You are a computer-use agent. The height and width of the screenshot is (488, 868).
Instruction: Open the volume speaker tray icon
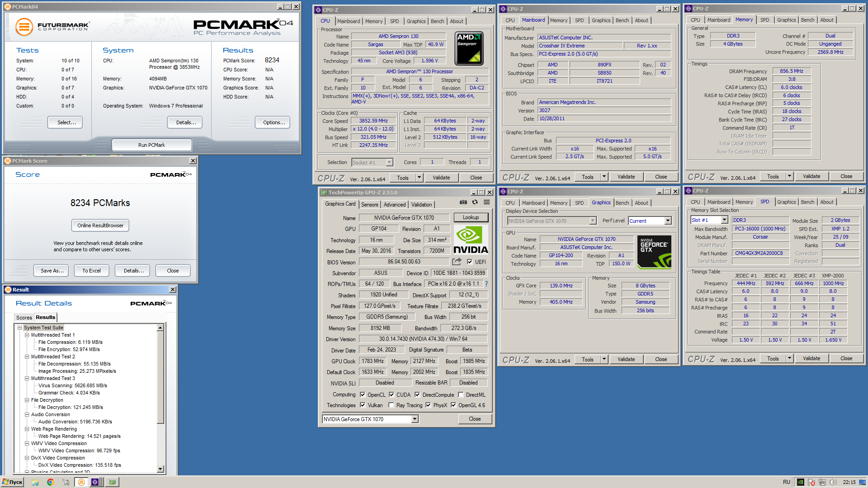(833, 482)
